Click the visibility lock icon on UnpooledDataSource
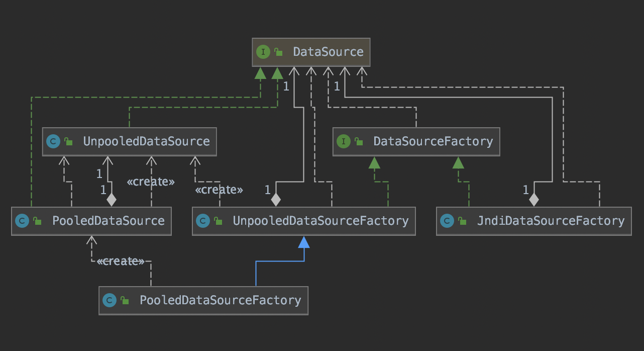The width and height of the screenshot is (644, 351). tap(68, 141)
